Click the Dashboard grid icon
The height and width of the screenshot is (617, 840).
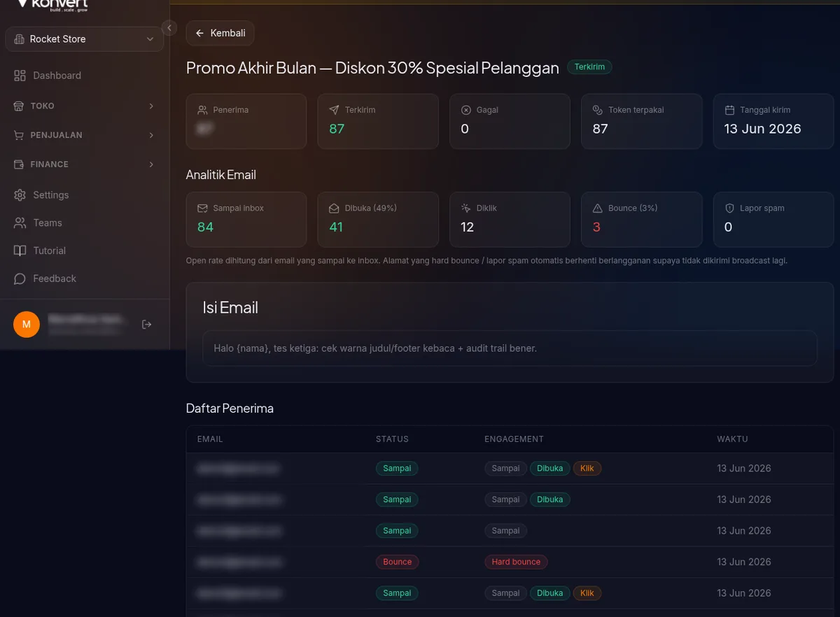click(20, 76)
